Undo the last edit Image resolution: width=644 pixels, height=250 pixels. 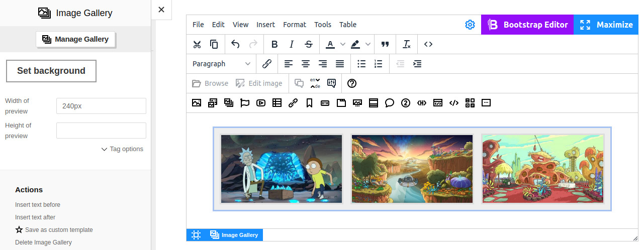(x=235, y=44)
